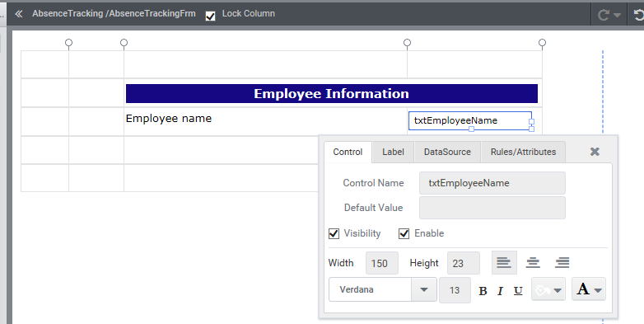Set center text alignment
This screenshot has width=644, height=324.
tap(533, 262)
